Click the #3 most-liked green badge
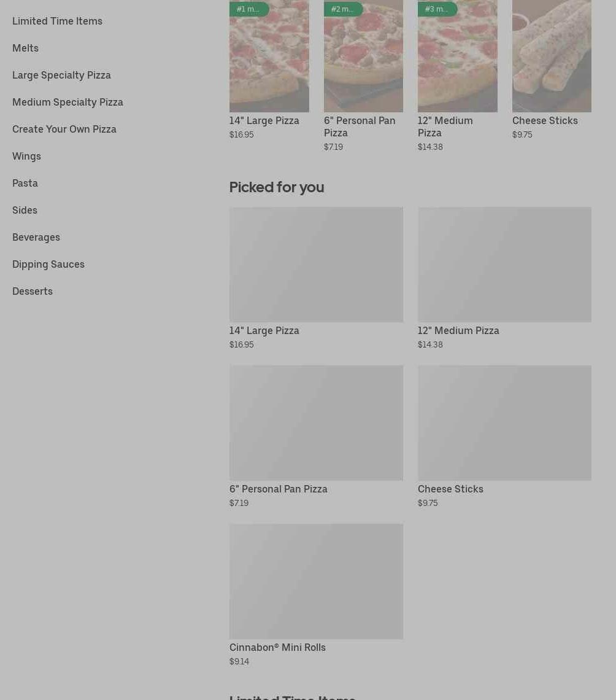The height and width of the screenshot is (700, 616). (x=437, y=9)
